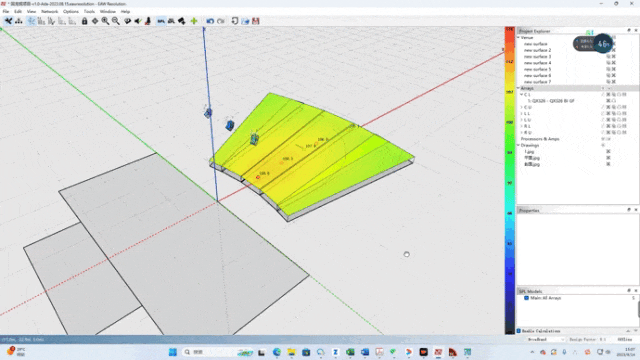Toggle the Main: All Arrays SPL model checkbox
The image size is (640, 360).
(x=527, y=298)
